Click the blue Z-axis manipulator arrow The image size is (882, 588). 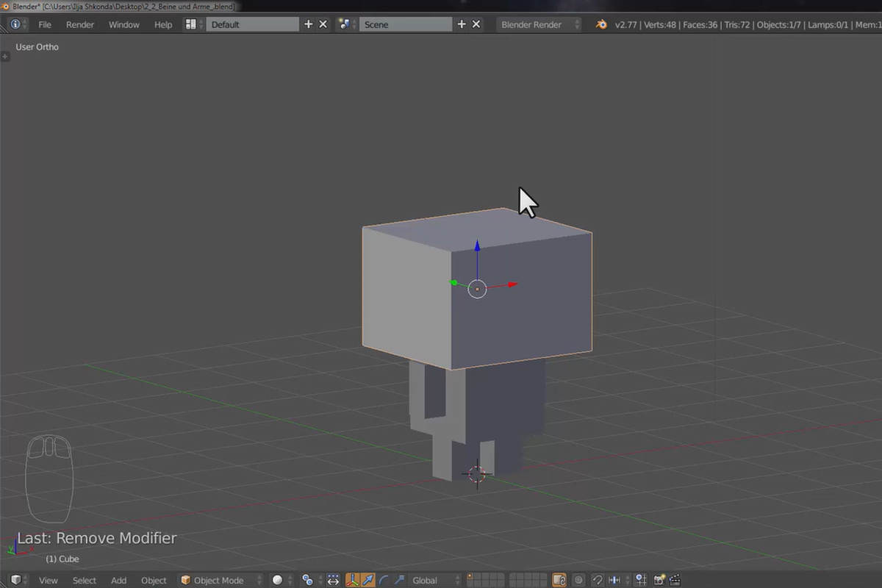pos(477,247)
